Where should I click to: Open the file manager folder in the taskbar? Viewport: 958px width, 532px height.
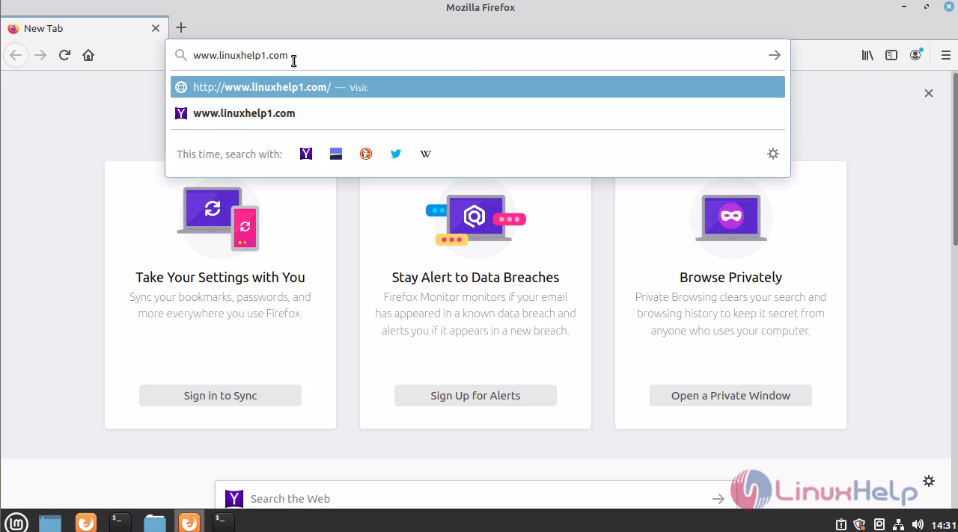tap(155, 523)
